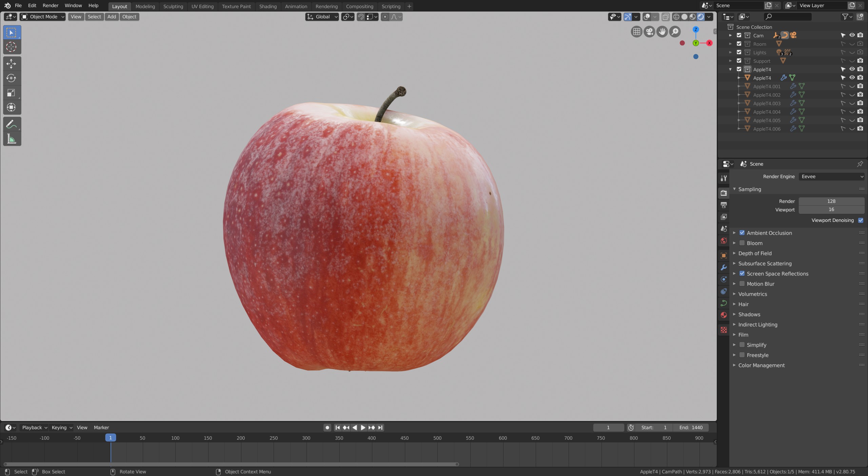Activate the Move tool
The width and height of the screenshot is (868, 476).
[12, 63]
